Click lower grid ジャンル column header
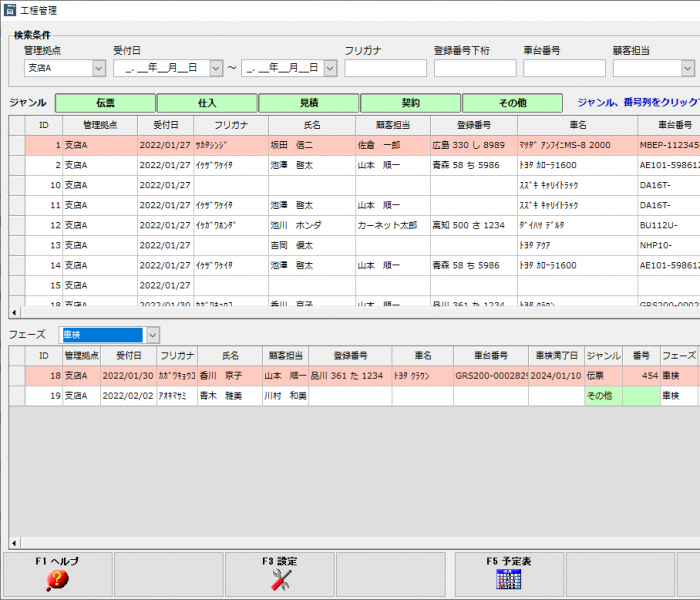Viewport: 700px width, 600px height. [604, 356]
